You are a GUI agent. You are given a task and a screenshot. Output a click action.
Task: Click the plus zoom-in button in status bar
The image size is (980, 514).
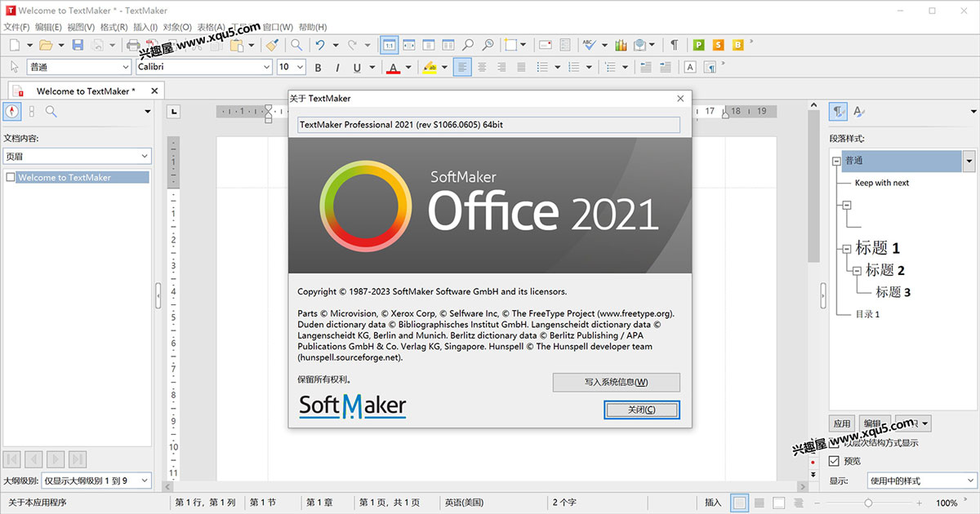click(x=920, y=503)
